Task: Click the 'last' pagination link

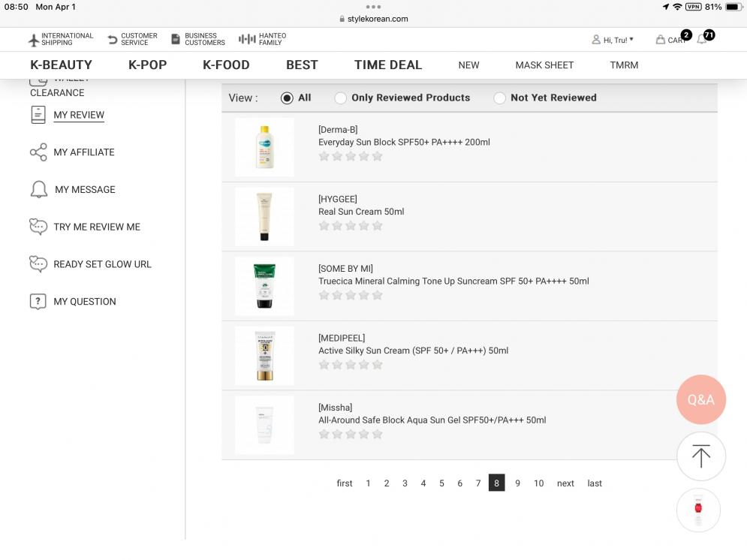Action: click(595, 483)
